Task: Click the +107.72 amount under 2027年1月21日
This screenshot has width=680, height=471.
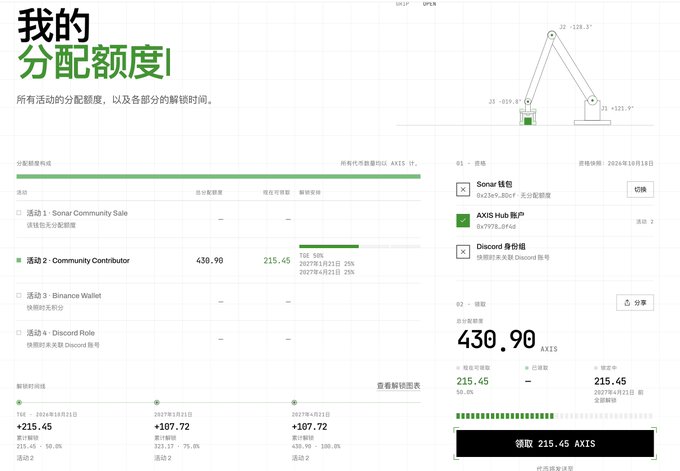Action: [172, 427]
